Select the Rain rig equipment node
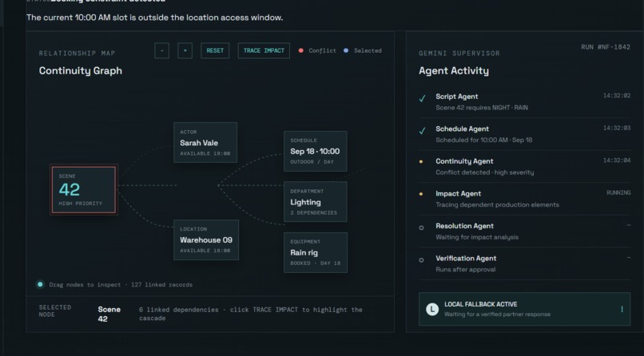This screenshot has height=356, width=644. click(316, 252)
